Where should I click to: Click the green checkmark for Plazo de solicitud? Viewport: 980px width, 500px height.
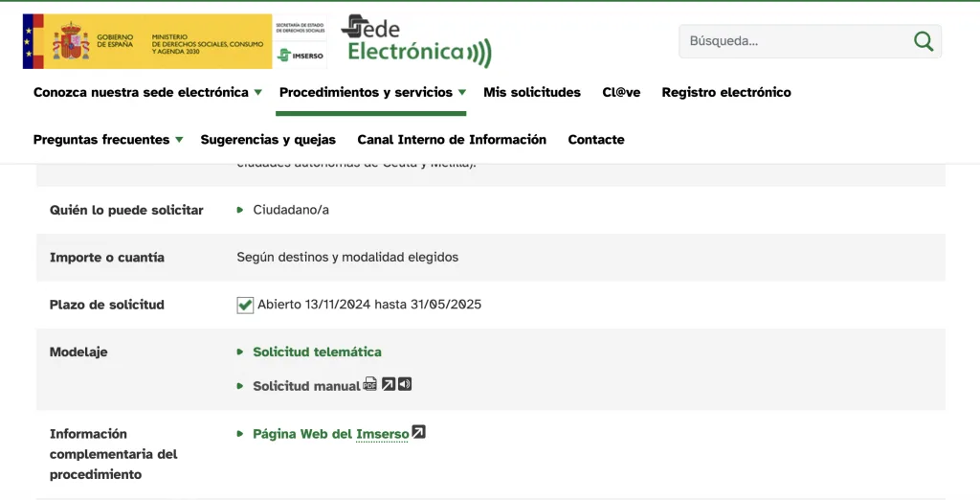tap(245, 305)
